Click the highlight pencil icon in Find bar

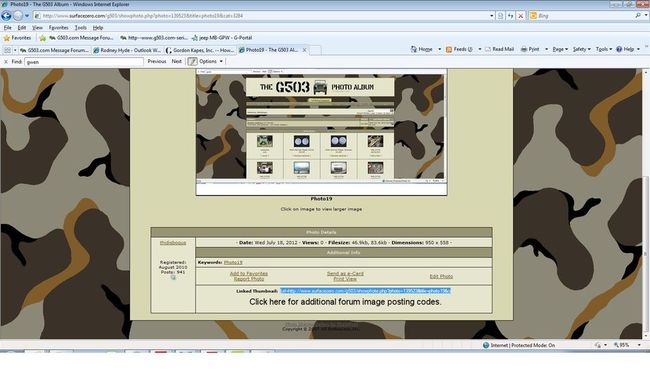click(192, 61)
